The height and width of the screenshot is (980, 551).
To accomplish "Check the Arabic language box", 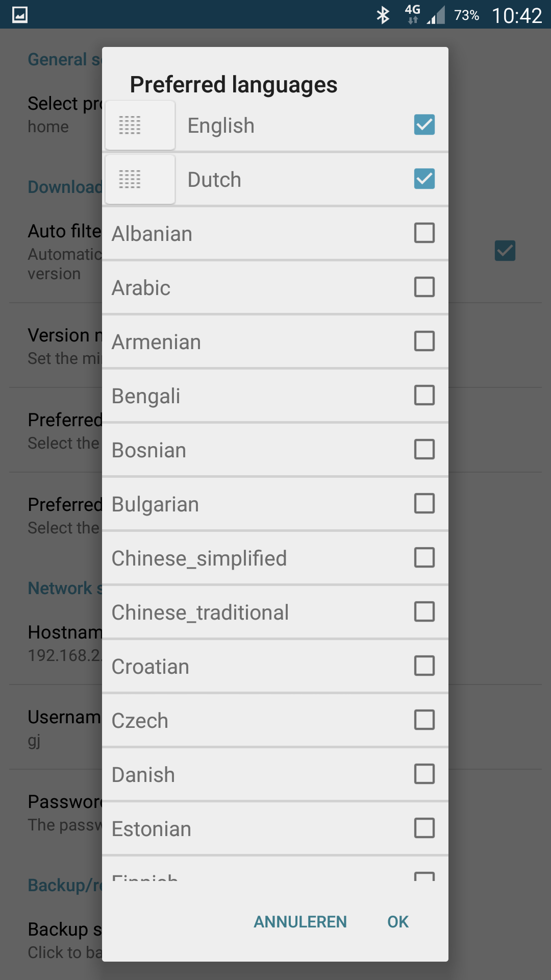I will [x=424, y=287].
